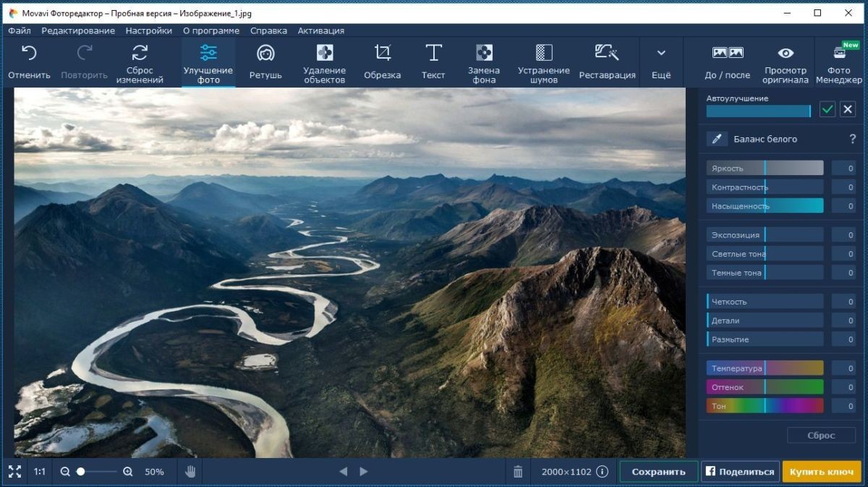Image resolution: width=868 pixels, height=487 pixels.
Task: Open the Удаление объектов tool
Action: [x=325, y=62]
